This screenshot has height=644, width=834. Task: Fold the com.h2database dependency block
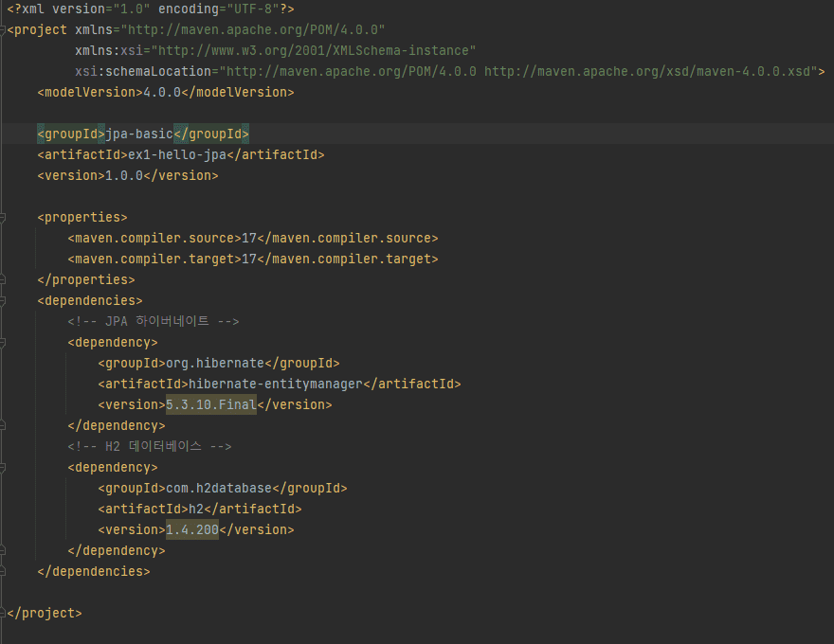[3, 468]
